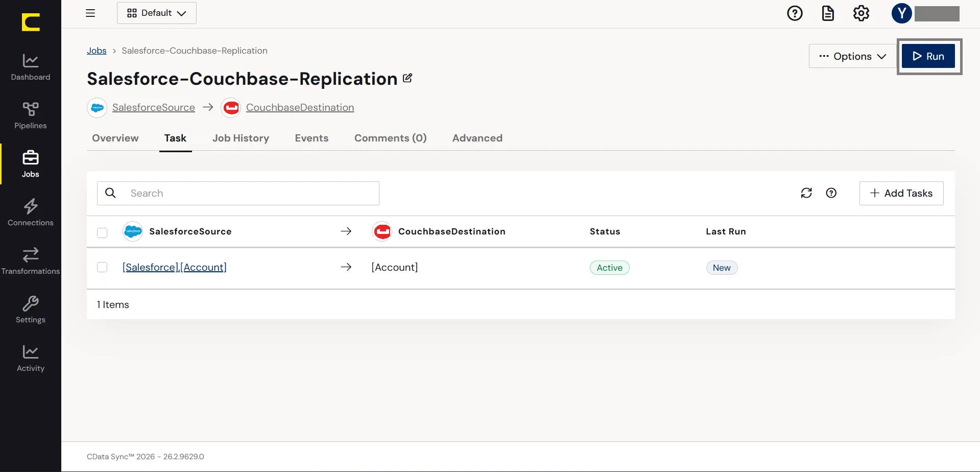Open Activity in the sidebar
This screenshot has height=472, width=980.
31,358
